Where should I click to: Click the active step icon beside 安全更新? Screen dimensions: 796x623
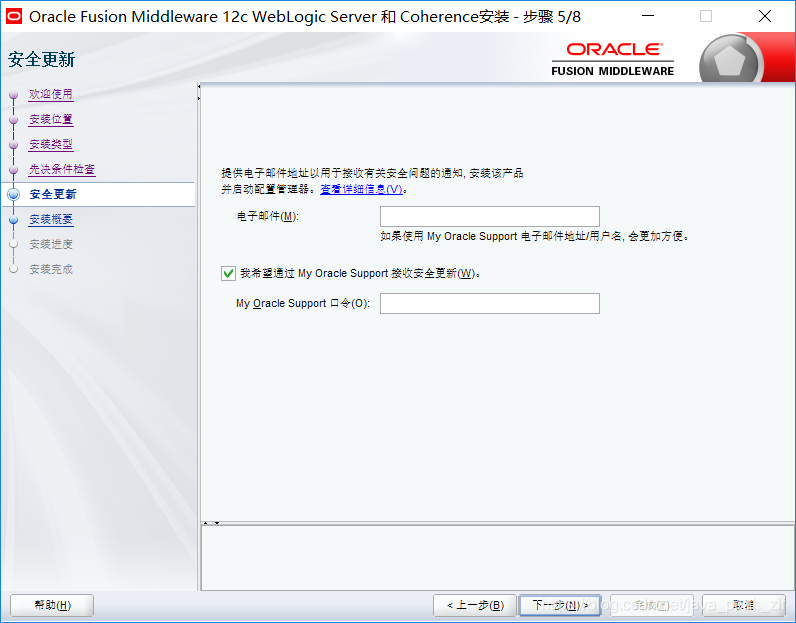pyautogui.click(x=14, y=194)
